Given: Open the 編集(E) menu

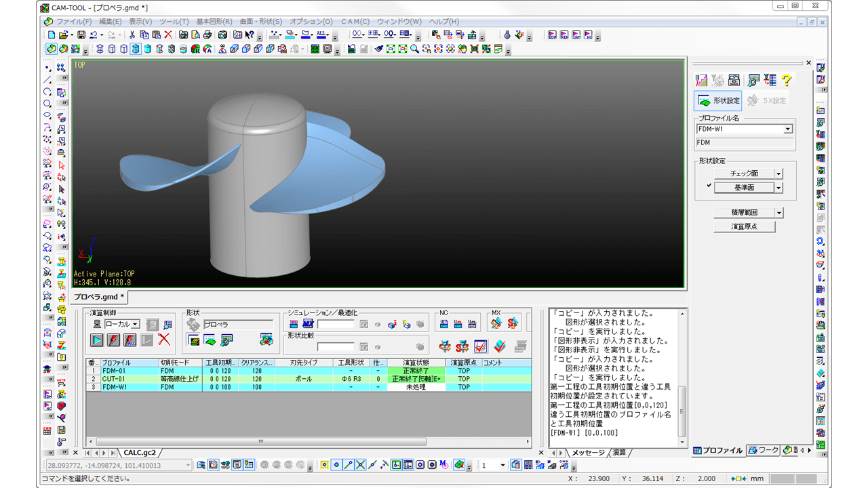Looking at the screenshot, I should 111,22.
